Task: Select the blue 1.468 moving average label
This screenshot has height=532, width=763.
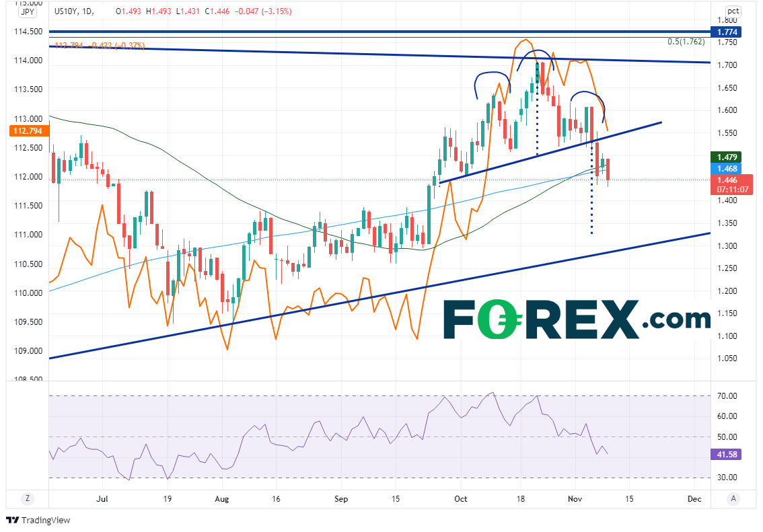Action: pyautogui.click(x=728, y=167)
